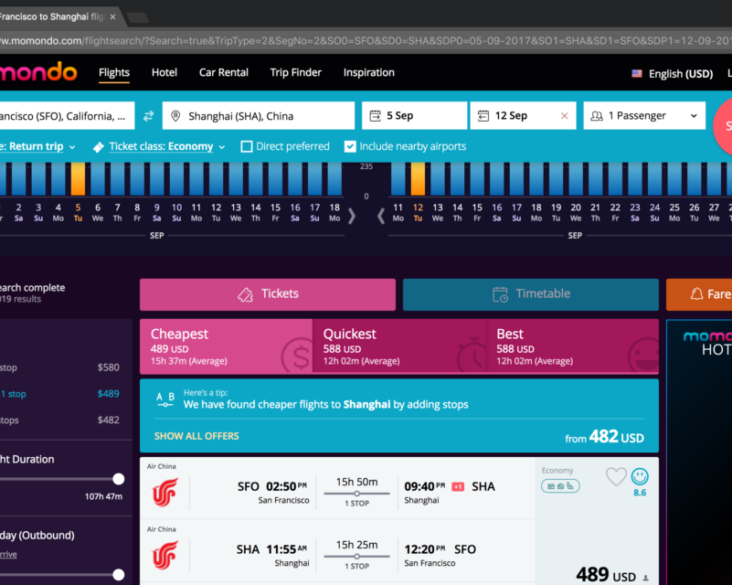Switch to the Tickets tab
Image resolution: width=732 pixels, height=585 pixels.
click(x=267, y=294)
